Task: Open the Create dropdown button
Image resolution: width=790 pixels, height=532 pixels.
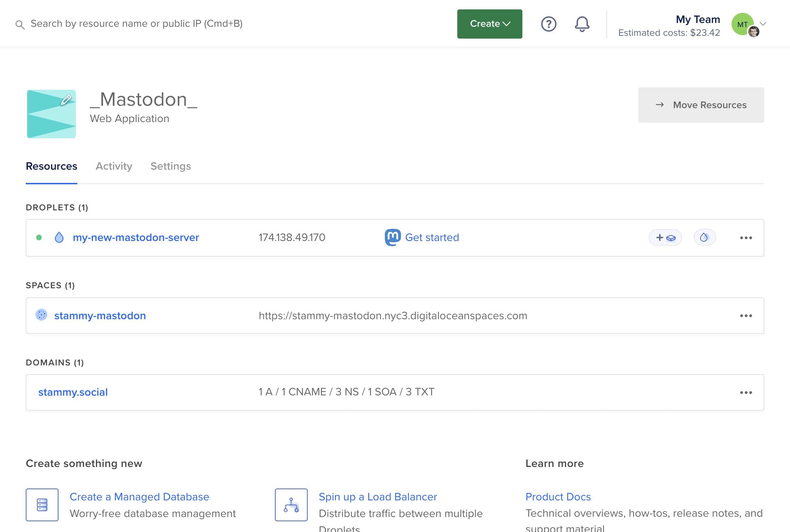Action: tap(489, 24)
